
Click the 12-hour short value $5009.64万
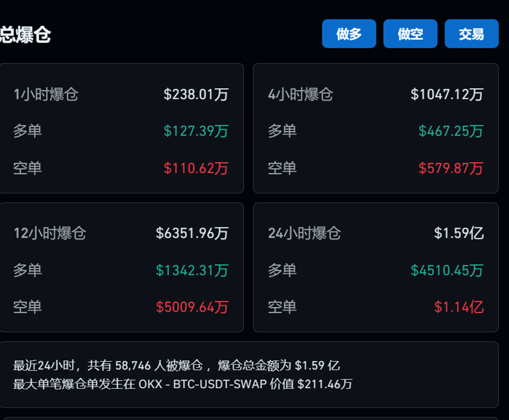(192, 307)
